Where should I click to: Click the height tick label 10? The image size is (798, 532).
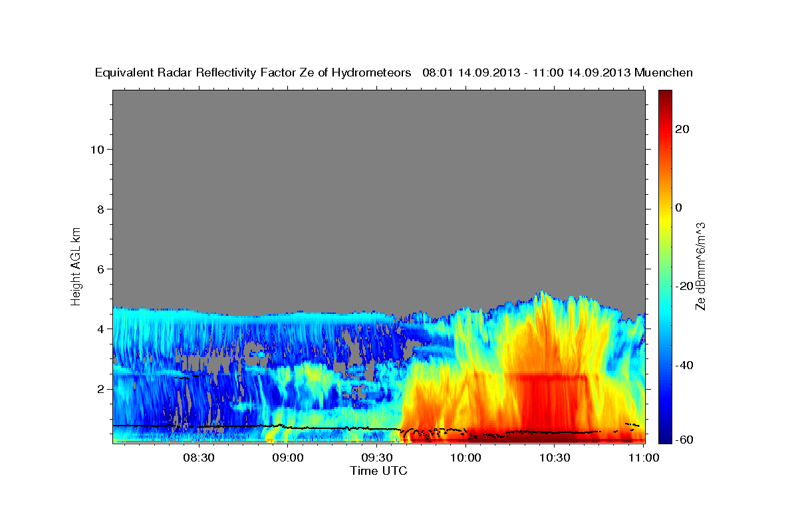coord(99,149)
